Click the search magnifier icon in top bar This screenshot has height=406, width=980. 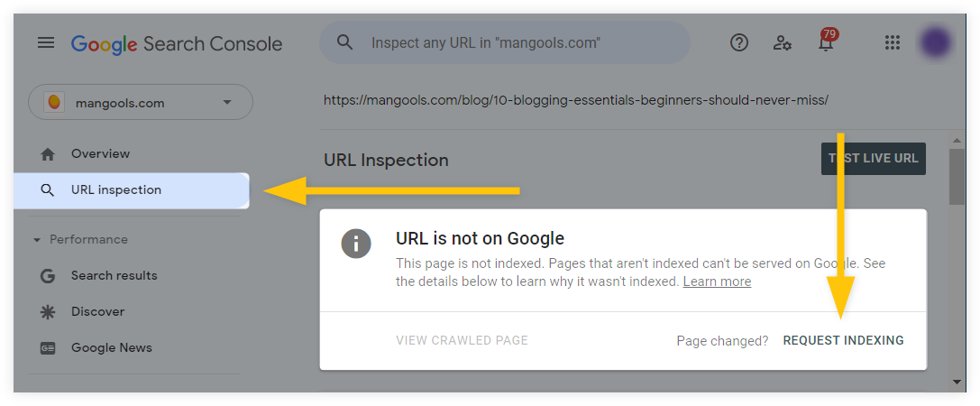point(345,42)
